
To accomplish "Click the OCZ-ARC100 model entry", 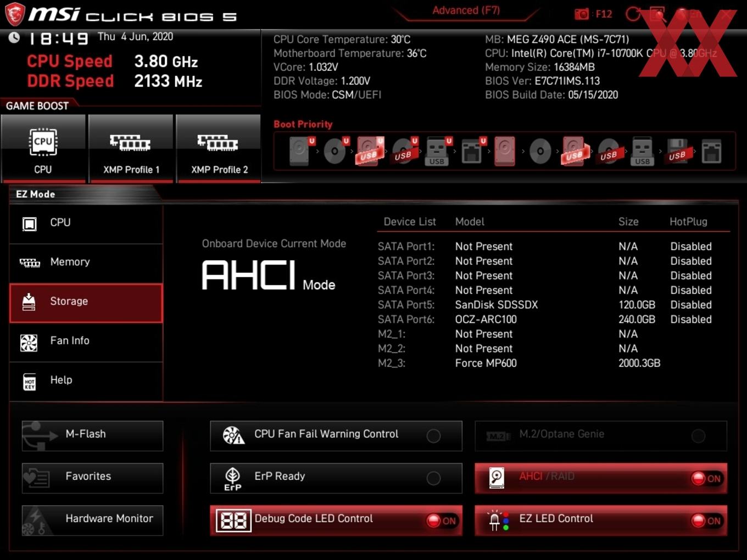I will [486, 320].
